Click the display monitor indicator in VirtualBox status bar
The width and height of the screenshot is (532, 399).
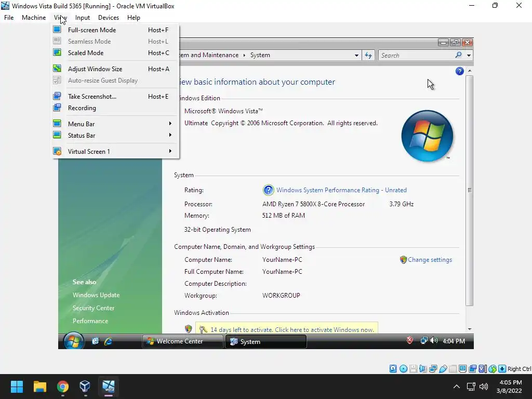(462, 369)
